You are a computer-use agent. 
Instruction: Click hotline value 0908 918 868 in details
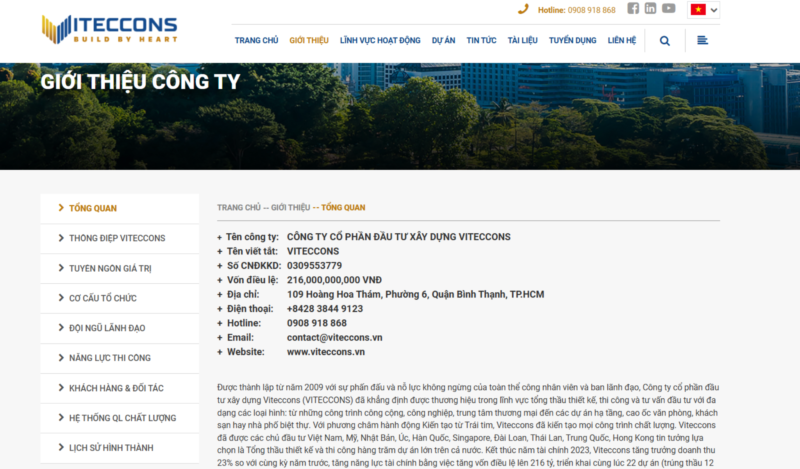pyautogui.click(x=317, y=324)
